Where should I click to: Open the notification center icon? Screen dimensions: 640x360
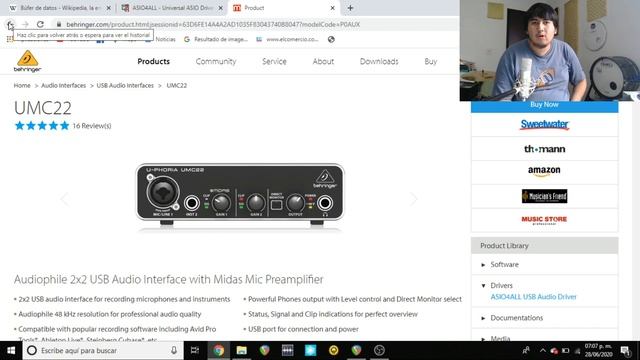click(625, 350)
